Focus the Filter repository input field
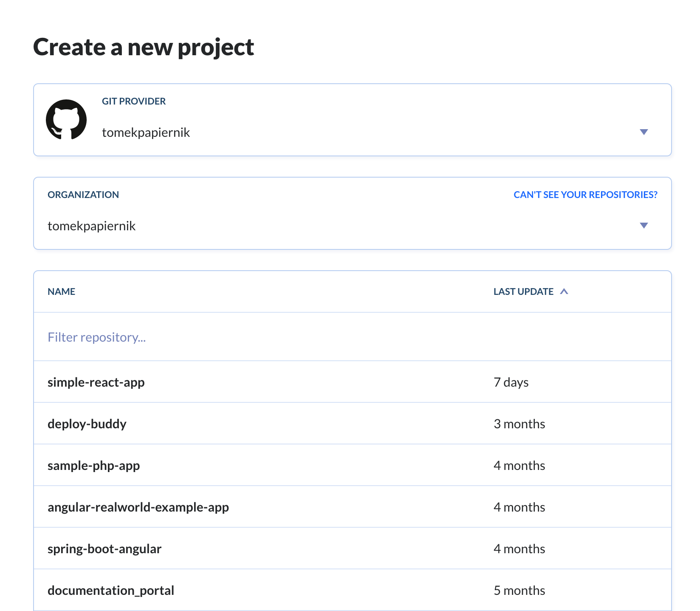700x611 pixels. pos(353,337)
